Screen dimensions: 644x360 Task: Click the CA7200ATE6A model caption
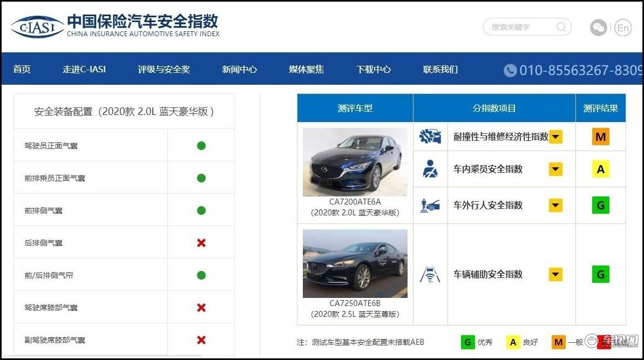click(x=355, y=202)
